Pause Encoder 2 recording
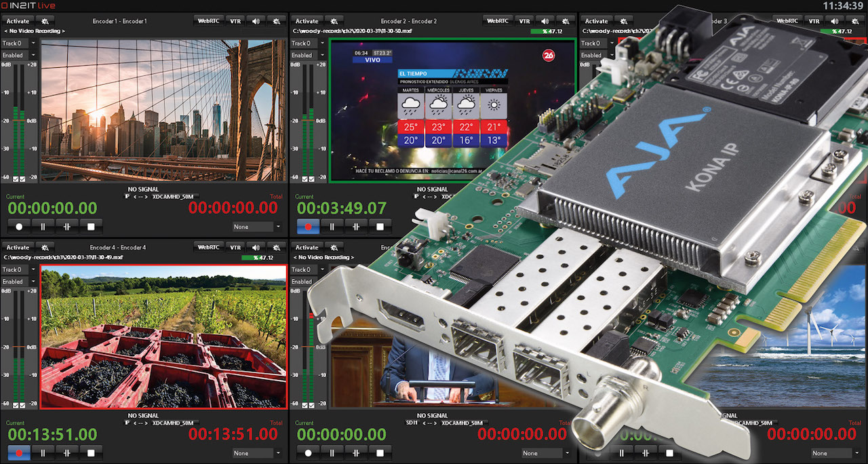Screen dimensions: 868x464 pos(332,226)
